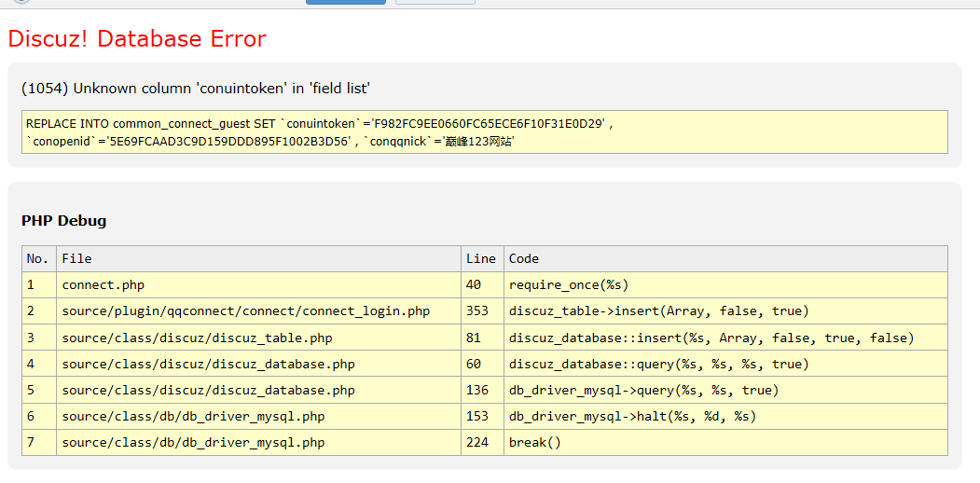
Task: Click the "File" column header
Action: coord(76,258)
